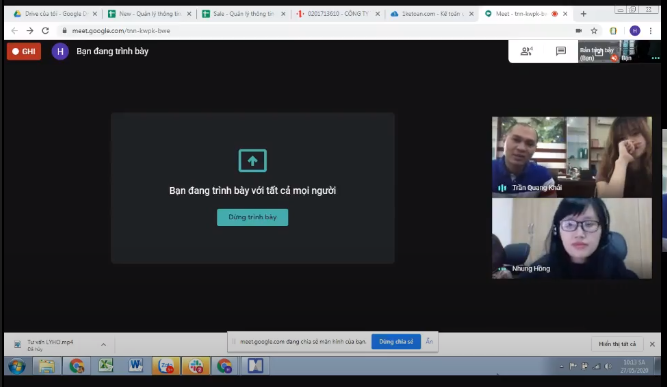The height and width of the screenshot is (387, 667).
Task: Reload the Meet page
Action: click(x=46, y=31)
